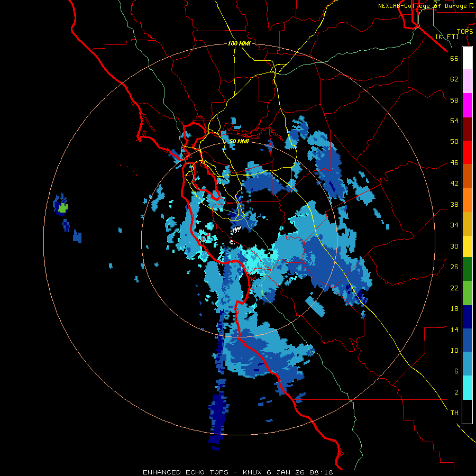This screenshot has height=476, width=476.
Task: Click the black TH swatch at scale bottom
Action: click(x=467, y=411)
